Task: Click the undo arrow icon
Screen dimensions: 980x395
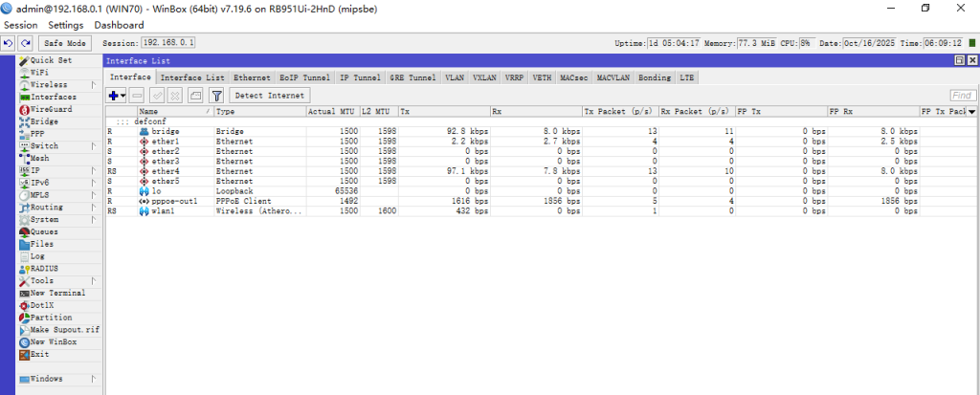Action: point(9,43)
